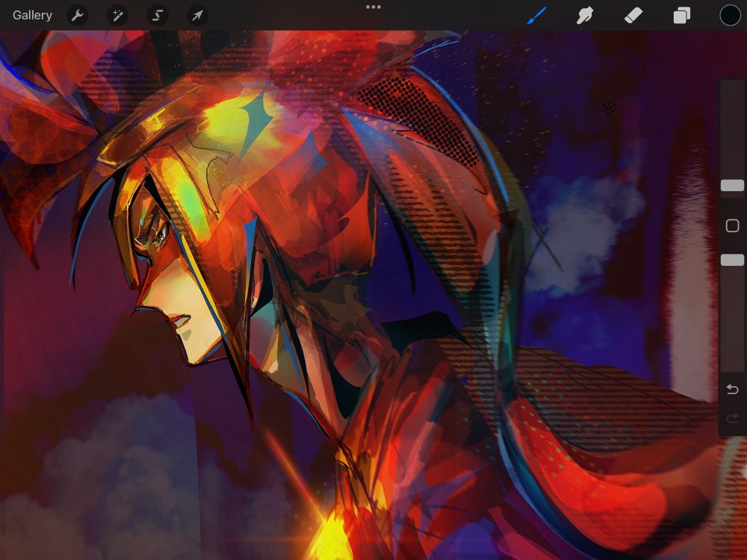Select the Eraser tool

633,15
